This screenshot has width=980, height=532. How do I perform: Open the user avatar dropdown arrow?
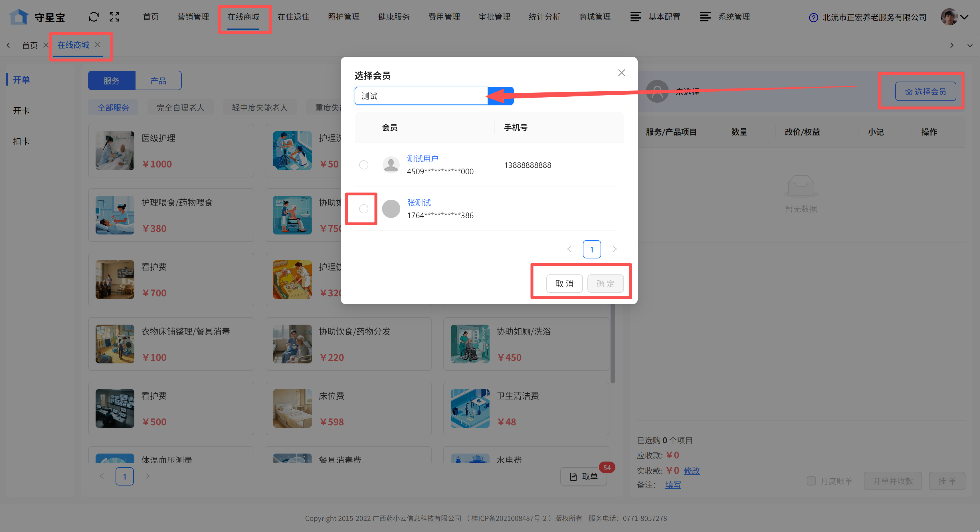click(x=964, y=17)
